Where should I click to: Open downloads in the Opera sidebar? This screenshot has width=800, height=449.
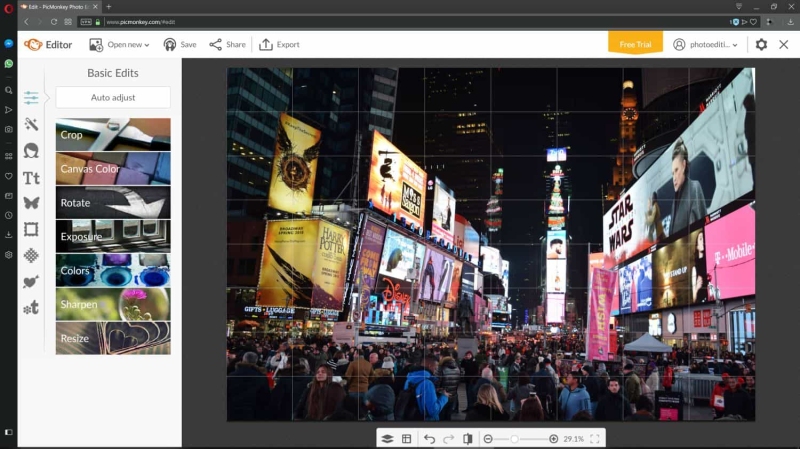(x=8, y=235)
